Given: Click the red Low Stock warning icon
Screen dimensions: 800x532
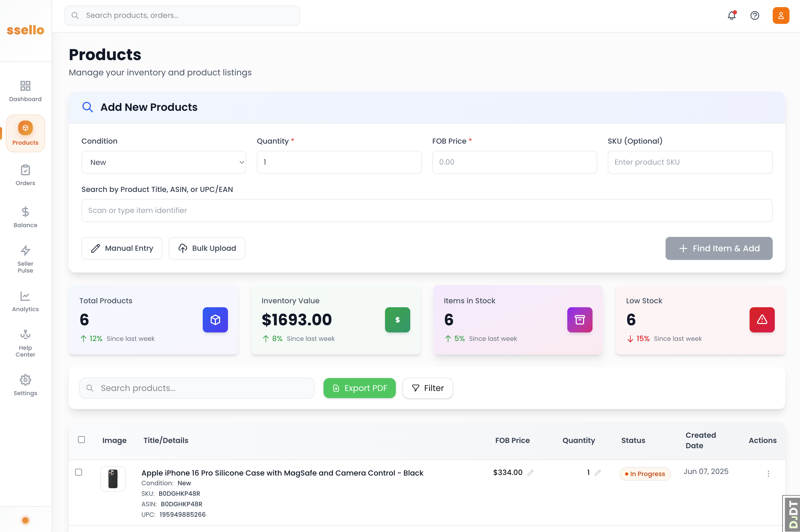Looking at the screenshot, I should 762,320.
